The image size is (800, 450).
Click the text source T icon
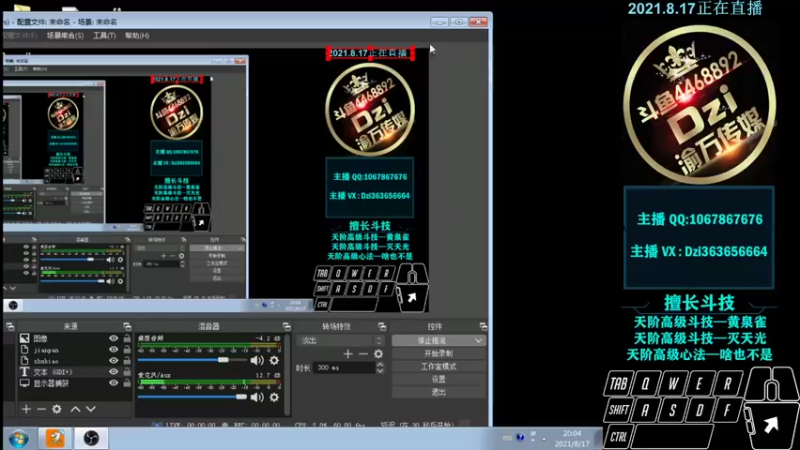[x=24, y=372]
